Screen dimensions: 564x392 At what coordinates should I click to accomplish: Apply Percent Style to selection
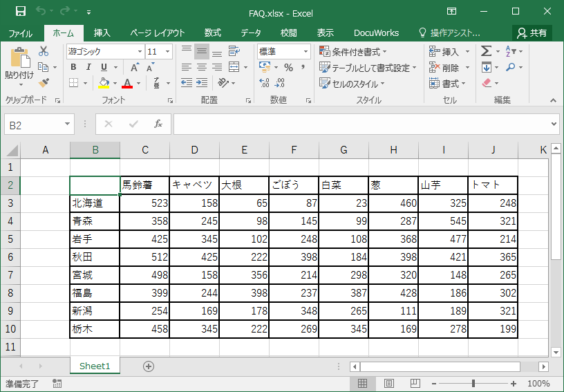click(x=288, y=67)
